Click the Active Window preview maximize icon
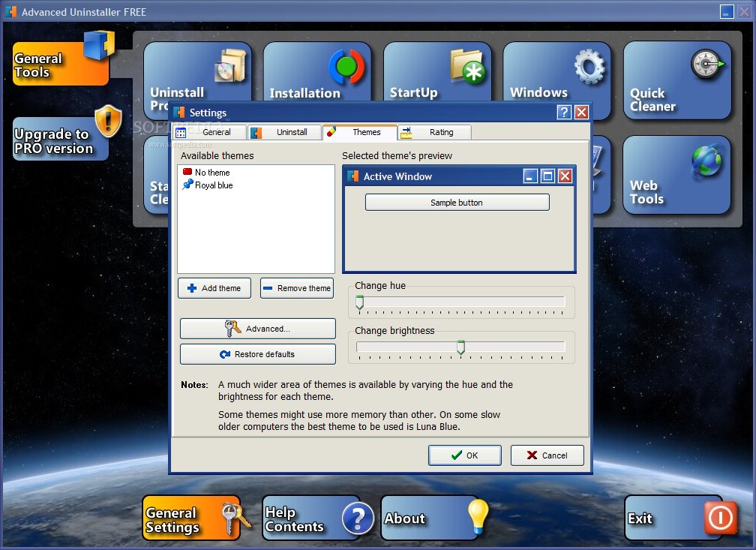Screen dimensions: 756x550 pyautogui.click(x=547, y=176)
